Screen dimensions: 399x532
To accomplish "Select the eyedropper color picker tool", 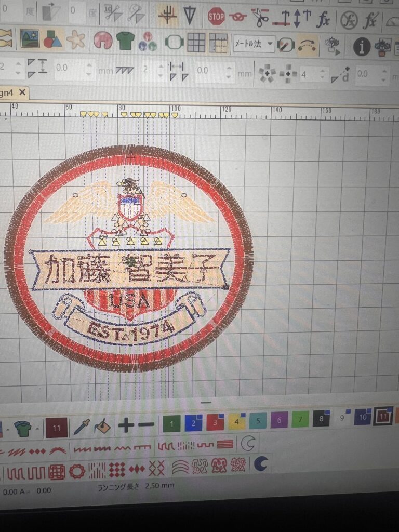I will [82, 427].
